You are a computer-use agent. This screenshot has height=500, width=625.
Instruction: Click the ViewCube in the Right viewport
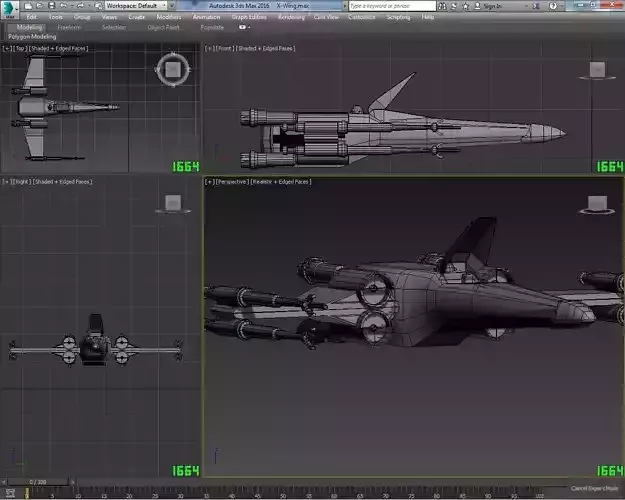(173, 203)
